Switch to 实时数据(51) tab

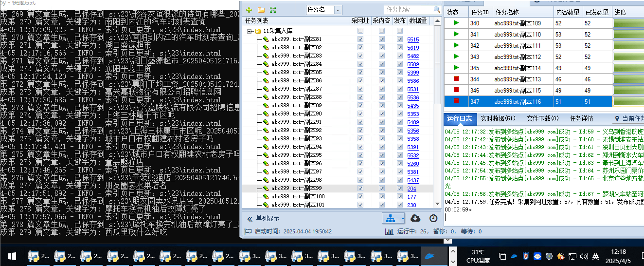pyautogui.click(x=498, y=118)
